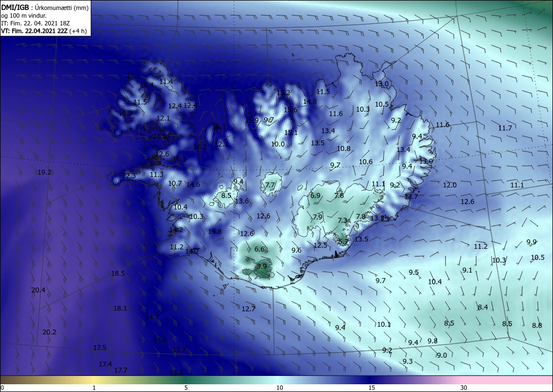Click the title text 'DMI/IGB : Úrkomumætti (mm)'
553x392 pixels.
pos(45,7)
